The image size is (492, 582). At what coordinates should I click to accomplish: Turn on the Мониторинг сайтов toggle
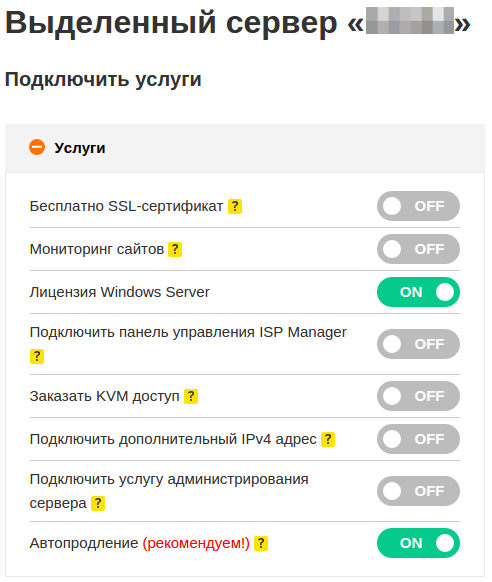pos(418,249)
